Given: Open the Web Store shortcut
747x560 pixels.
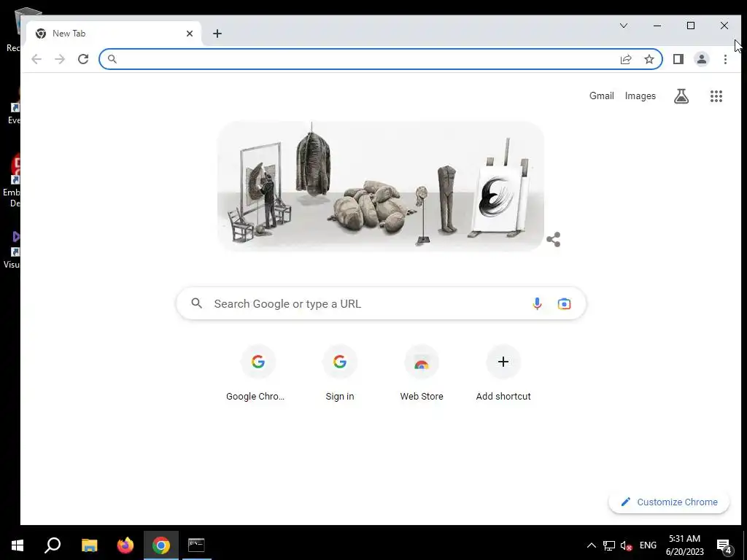Looking at the screenshot, I should pos(422,374).
